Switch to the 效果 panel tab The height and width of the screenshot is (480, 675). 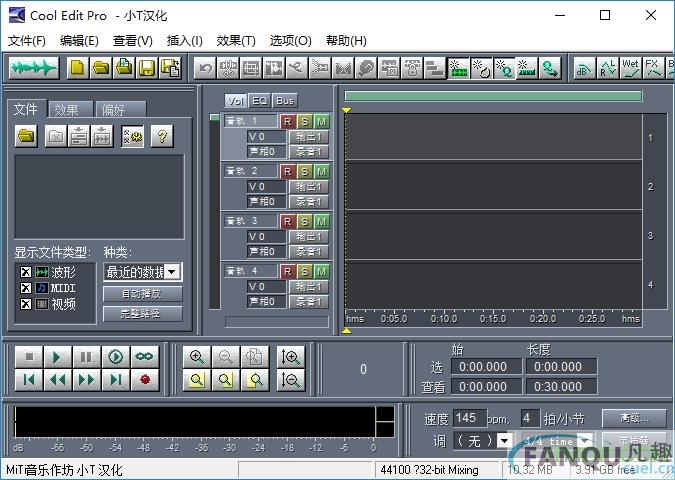click(70, 110)
